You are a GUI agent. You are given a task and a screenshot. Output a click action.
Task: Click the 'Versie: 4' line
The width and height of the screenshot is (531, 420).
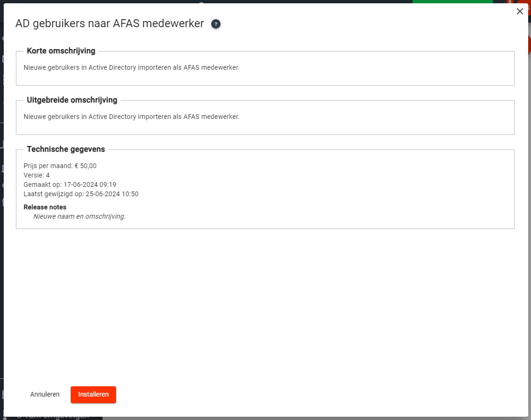tap(37, 175)
